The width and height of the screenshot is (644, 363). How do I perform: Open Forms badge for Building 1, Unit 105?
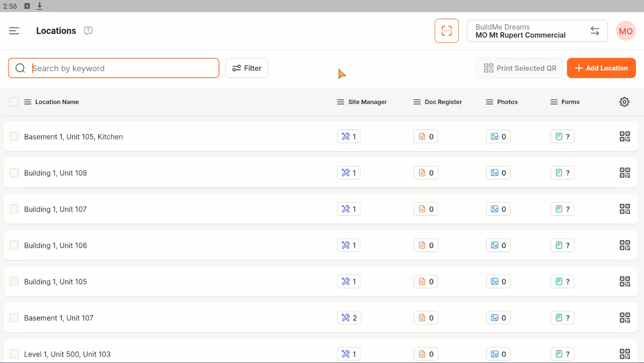point(562,282)
